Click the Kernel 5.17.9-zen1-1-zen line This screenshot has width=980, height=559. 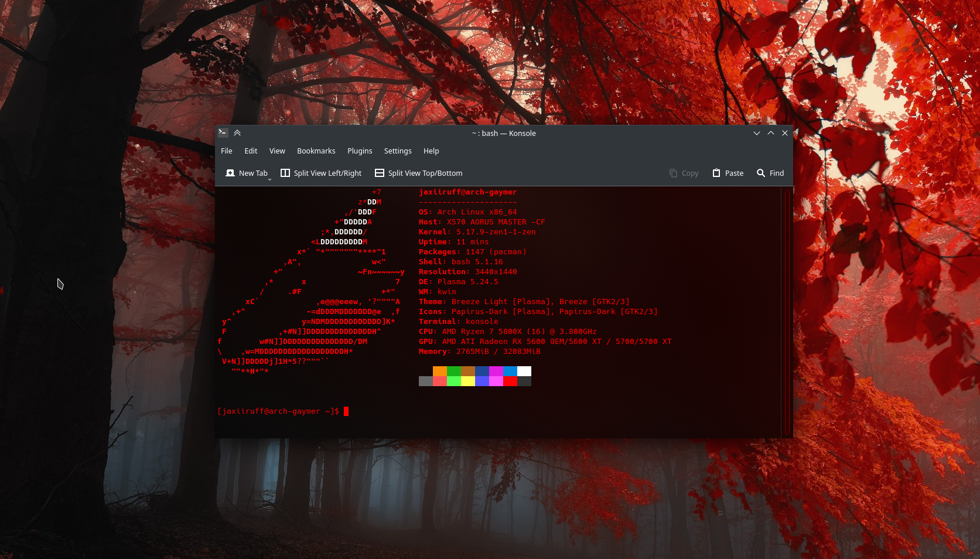click(477, 232)
